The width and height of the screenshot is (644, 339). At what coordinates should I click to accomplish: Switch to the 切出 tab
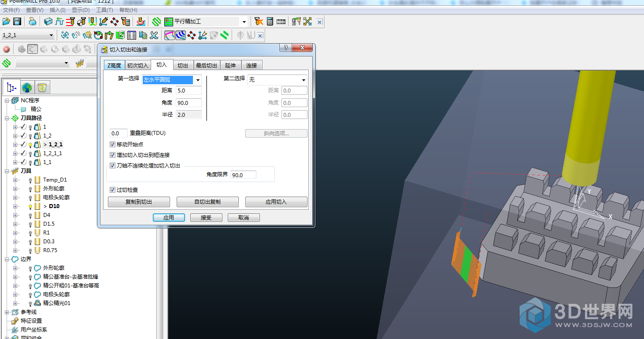[183, 65]
